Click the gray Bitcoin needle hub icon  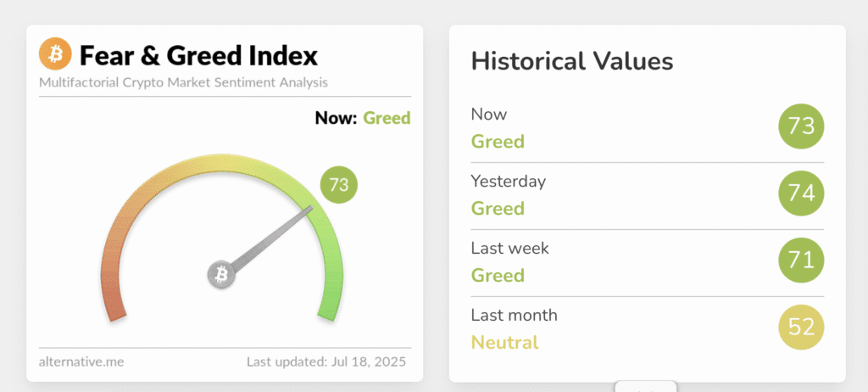221,275
